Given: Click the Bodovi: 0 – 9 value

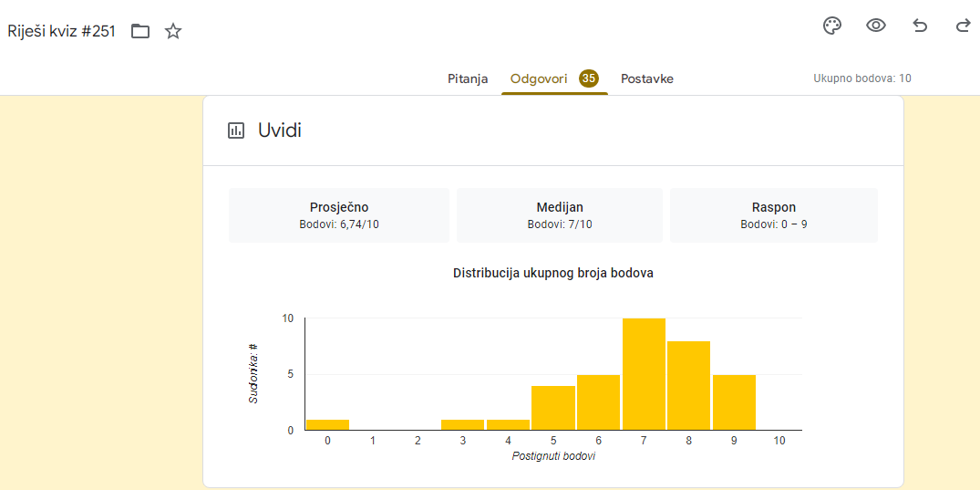Looking at the screenshot, I should coord(774,224).
